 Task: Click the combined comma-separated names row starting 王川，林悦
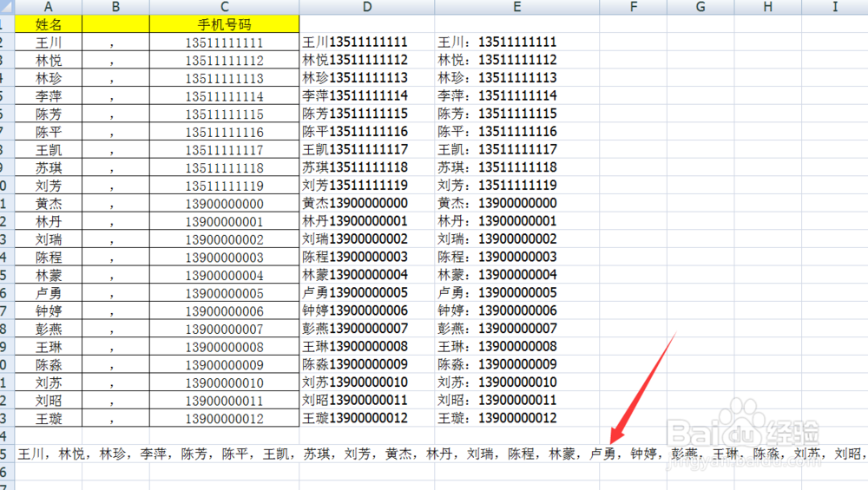(441, 454)
